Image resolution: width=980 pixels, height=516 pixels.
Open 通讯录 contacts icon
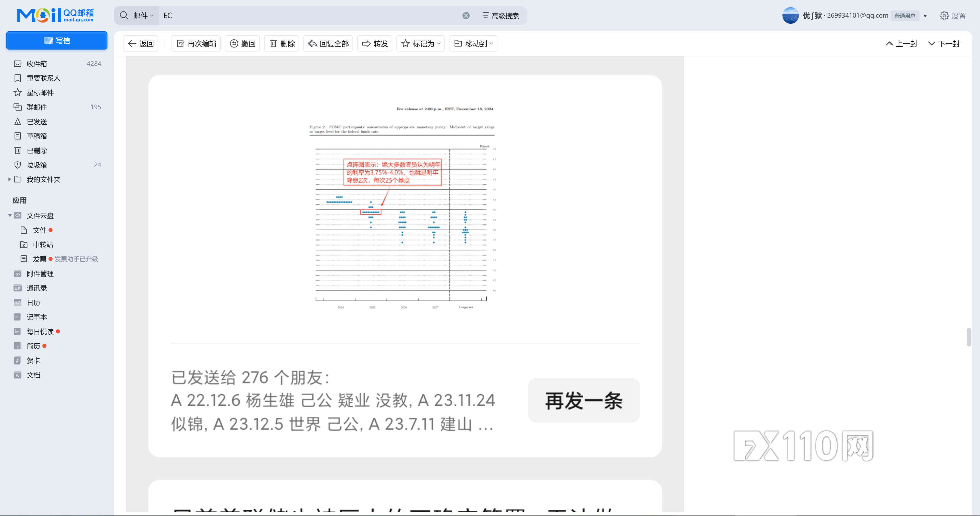click(18, 288)
